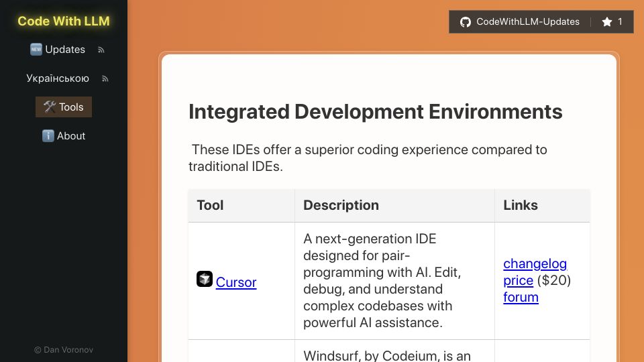Open the Cursor forum link
The width and height of the screenshot is (644, 362).
[x=521, y=297]
